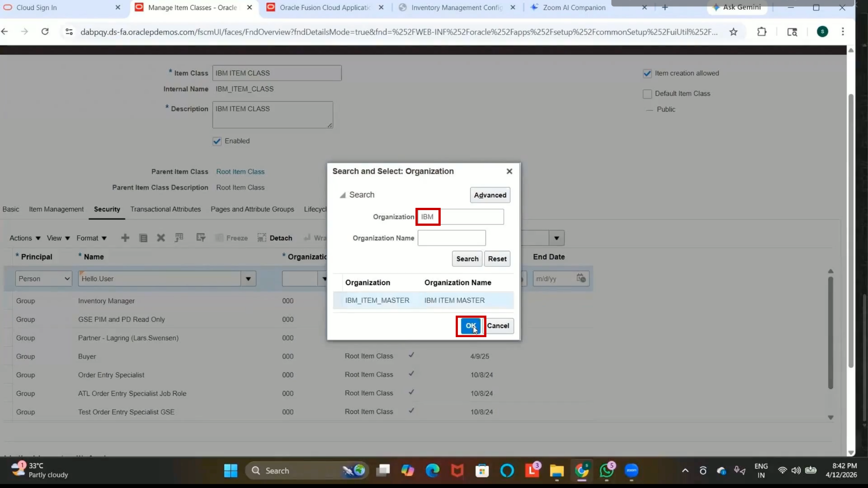The width and height of the screenshot is (868, 488).
Task: Open WhatsApp from taskbar
Action: (606, 471)
